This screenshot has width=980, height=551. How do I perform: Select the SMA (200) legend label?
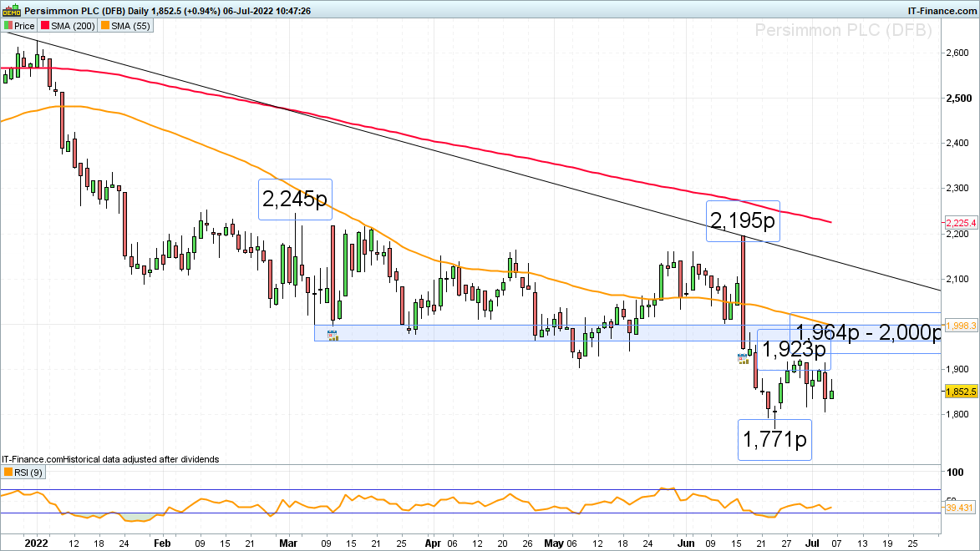74,26
